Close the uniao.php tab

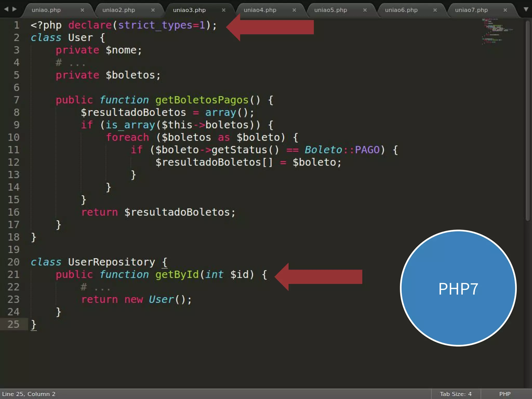[x=82, y=10]
